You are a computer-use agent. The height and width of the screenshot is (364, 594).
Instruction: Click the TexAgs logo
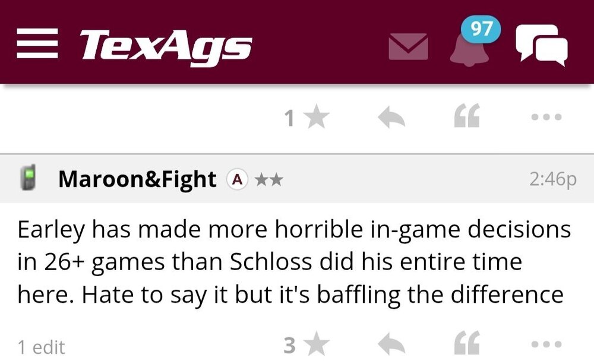(x=166, y=45)
